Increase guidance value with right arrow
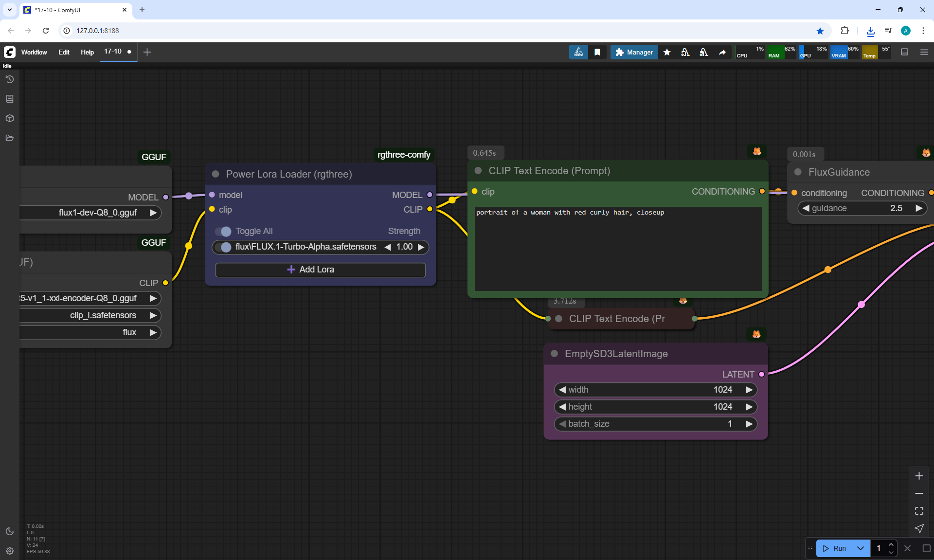Viewport: 934px width, 560px height. [918, 208]
